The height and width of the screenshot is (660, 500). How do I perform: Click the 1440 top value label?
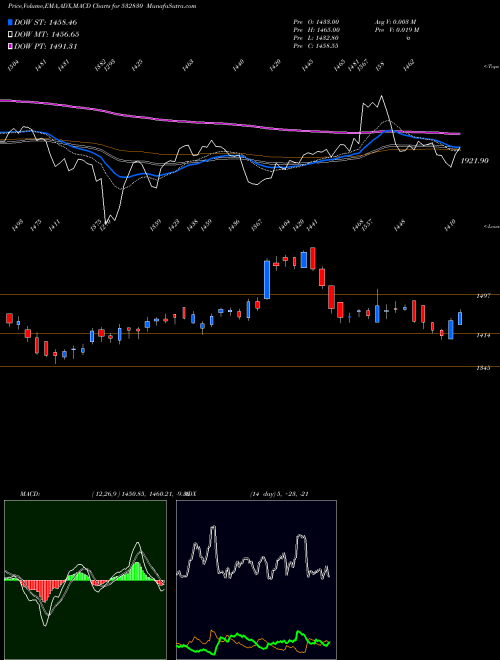(x=238, y=65)
